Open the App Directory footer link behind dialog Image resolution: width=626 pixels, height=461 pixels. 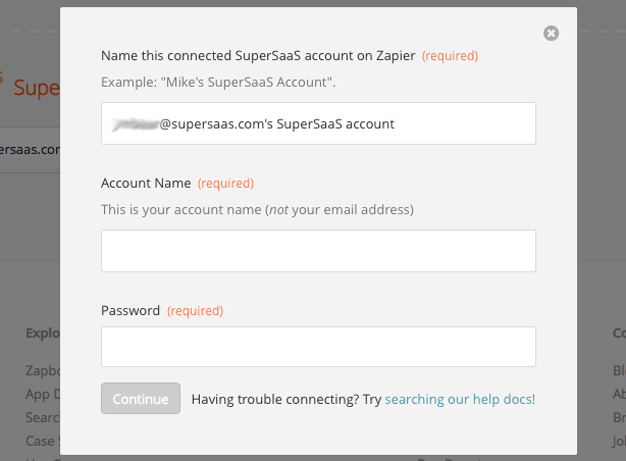coord(43,394)
